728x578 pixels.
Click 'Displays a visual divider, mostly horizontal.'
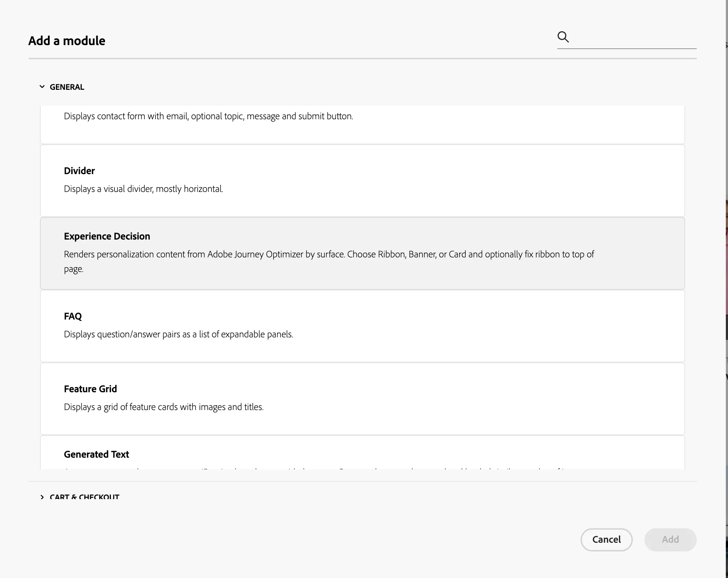(143, 189)
